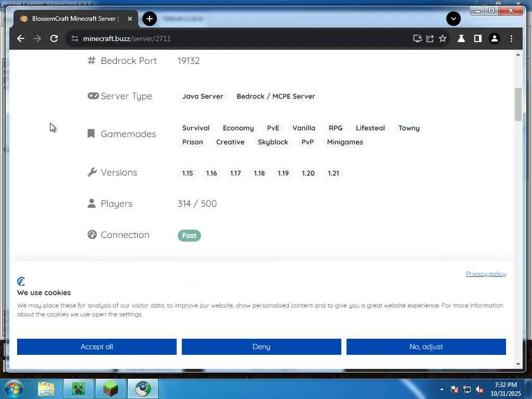532x399 pixels.
Task: Click the 1.16 version tag
Action: pyautogui.click(x=211, y=174)
